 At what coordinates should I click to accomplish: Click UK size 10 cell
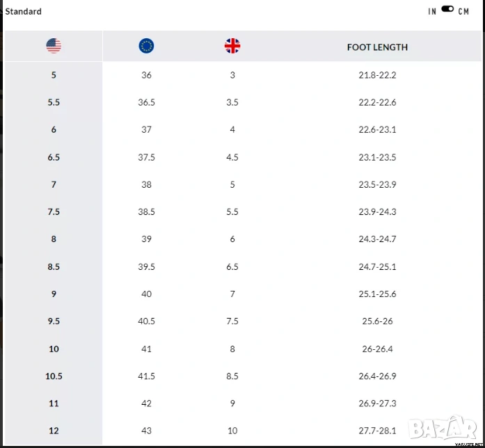[x=232, y=431]
